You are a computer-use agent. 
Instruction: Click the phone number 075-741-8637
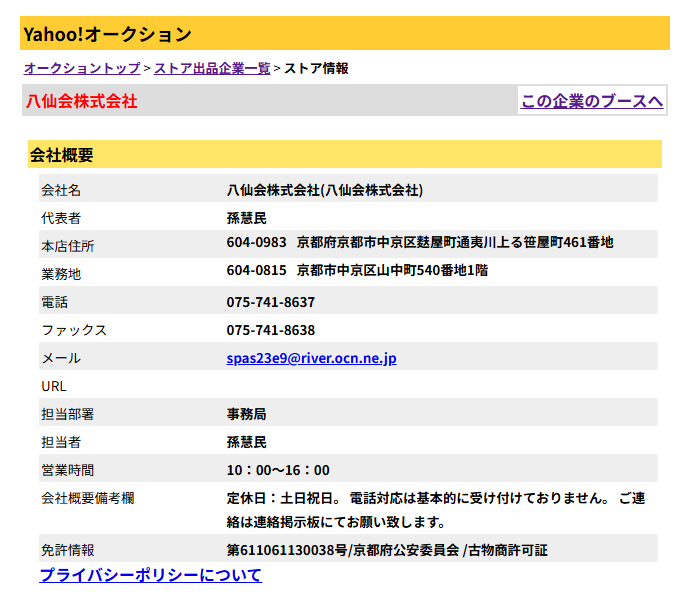click(x=270, y=302)
